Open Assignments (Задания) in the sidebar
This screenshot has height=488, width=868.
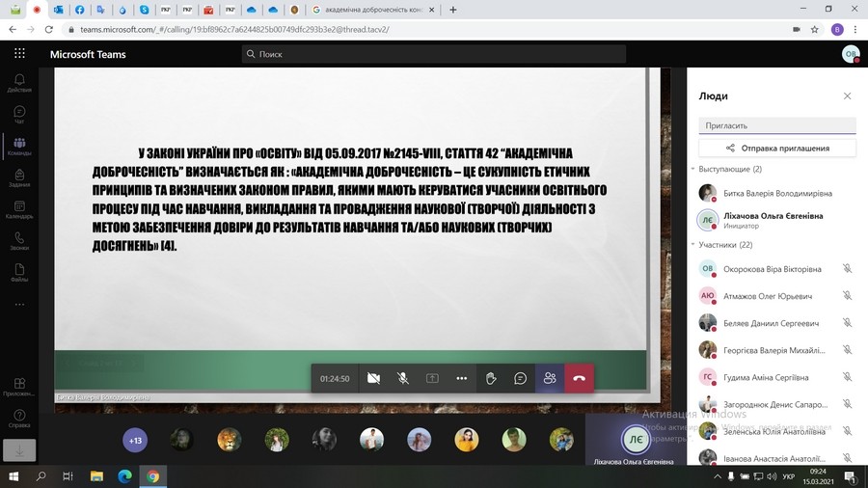(x=19, y=177)
